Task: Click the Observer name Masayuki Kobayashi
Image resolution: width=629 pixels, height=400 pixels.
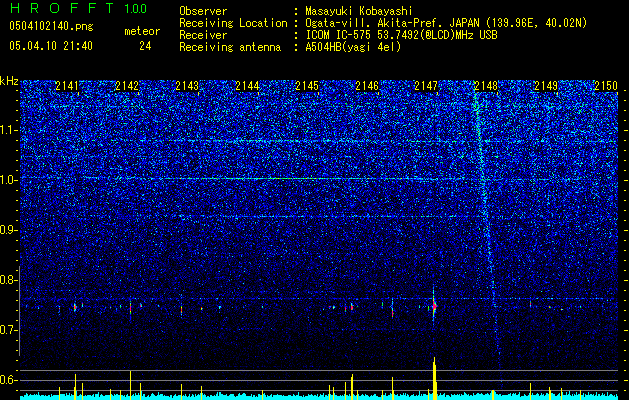Action: (x=359, y=11)
